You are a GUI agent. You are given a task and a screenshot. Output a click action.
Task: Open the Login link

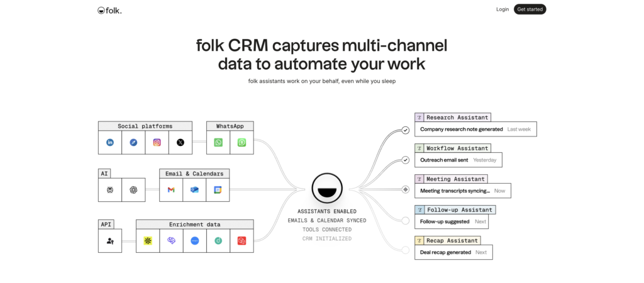point(502,9)
